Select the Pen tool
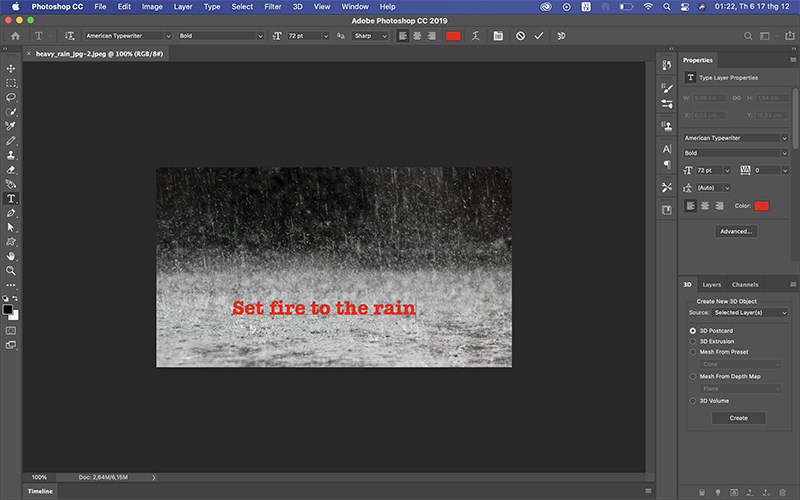Screen dimensions: 800x500 pos(11,213)
